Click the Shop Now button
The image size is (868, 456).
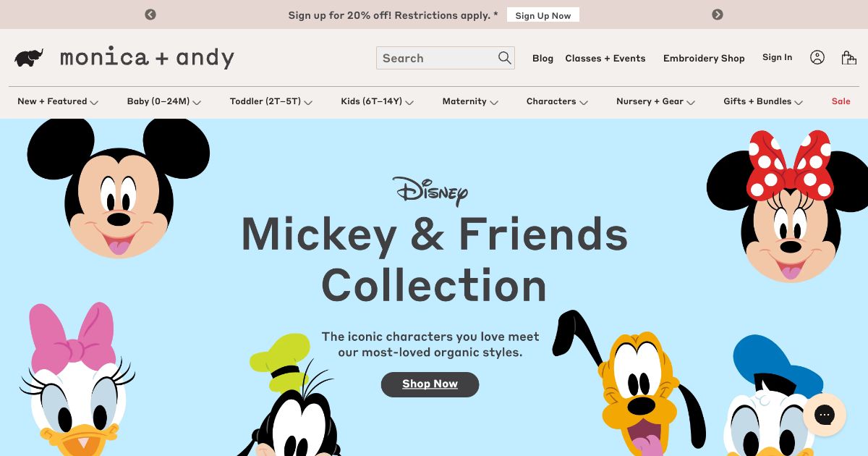430,384
